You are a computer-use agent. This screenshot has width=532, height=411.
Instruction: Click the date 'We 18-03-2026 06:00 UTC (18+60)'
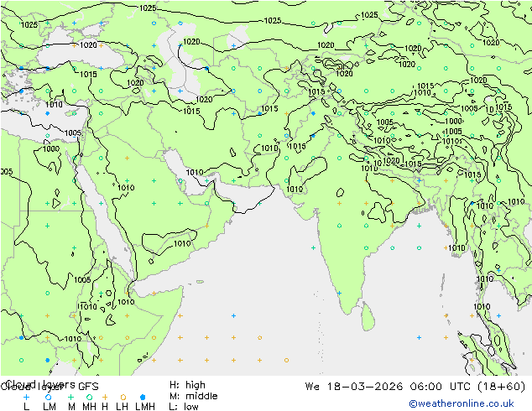click(415, 387)
